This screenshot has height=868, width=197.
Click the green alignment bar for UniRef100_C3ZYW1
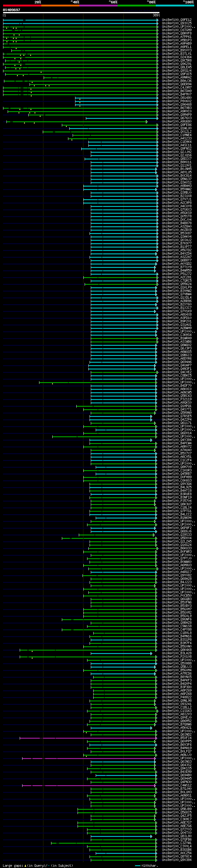(104, 843)
